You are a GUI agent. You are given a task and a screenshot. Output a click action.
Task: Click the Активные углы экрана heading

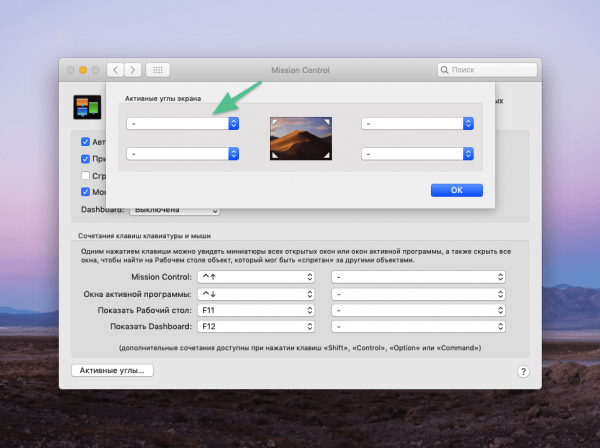pyautogui.click(x=163, y=99)
